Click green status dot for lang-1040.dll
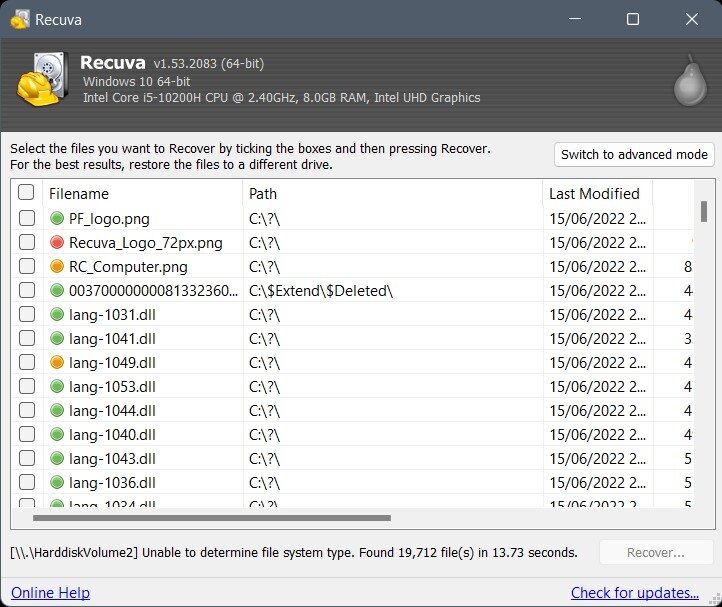This screenshot has width=722, height=607. 57,434
